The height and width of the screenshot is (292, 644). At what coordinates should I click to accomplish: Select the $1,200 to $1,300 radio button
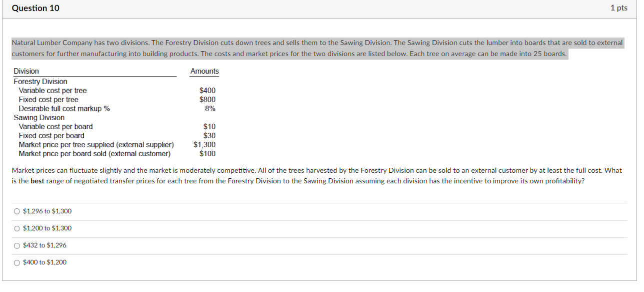click(16, 228)
